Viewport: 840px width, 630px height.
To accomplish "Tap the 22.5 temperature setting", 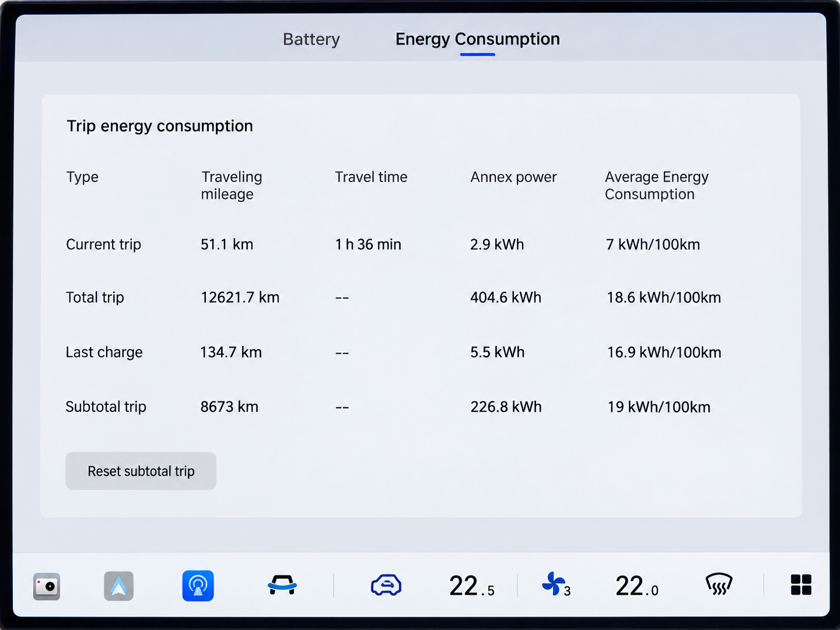I will click(x=472, y=586).
